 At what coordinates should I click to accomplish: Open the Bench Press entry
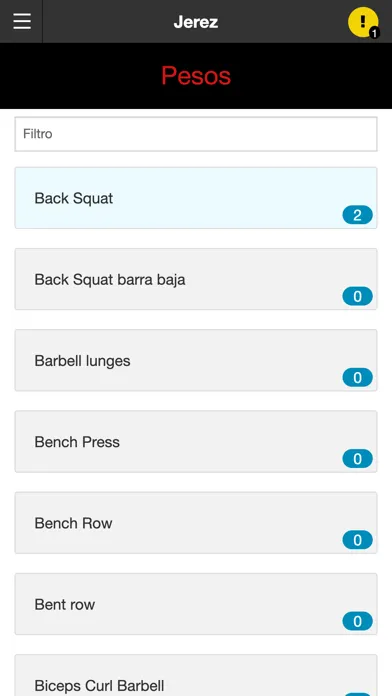196,442
